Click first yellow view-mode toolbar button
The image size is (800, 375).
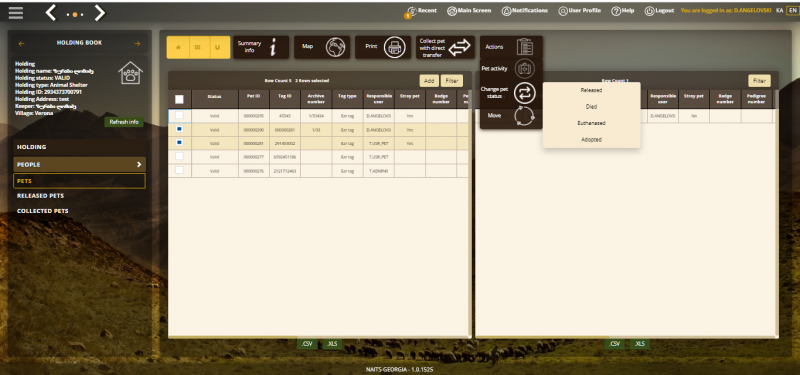(x=178, y=47)
